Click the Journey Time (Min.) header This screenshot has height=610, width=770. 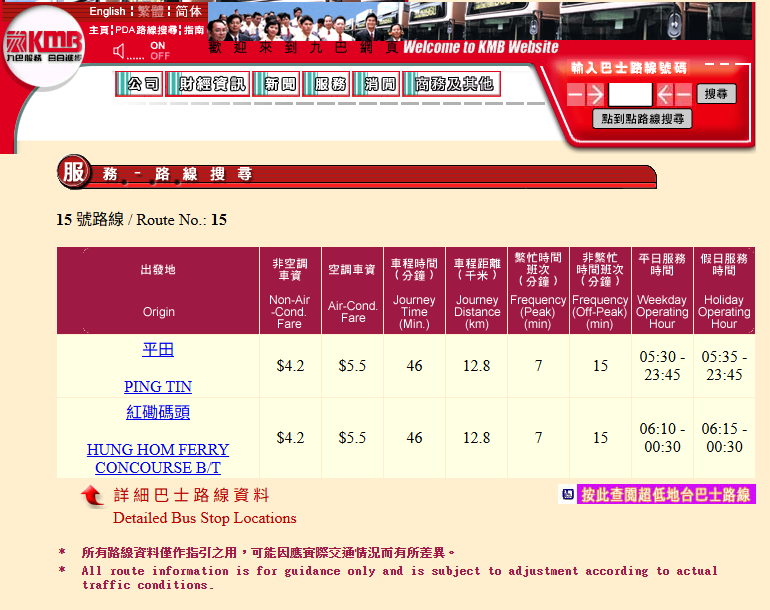(x=414, y=291)
